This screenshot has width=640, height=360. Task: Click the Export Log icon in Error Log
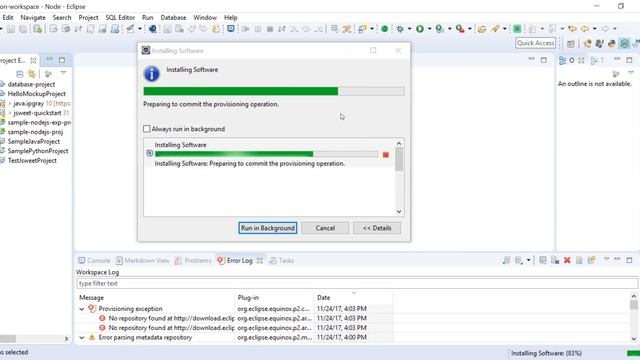tap(506, 260)
